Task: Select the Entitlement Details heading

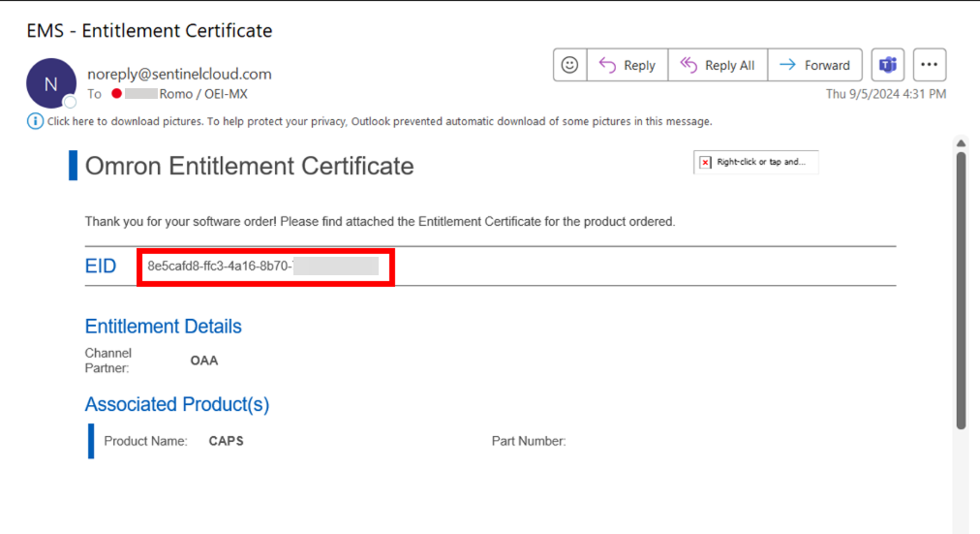Action: click(163, 327)
